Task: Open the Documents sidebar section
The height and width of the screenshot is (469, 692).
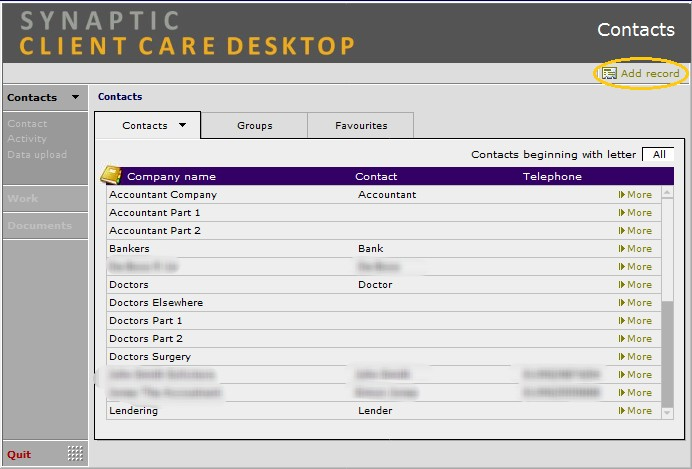Action: coord(45,225)
